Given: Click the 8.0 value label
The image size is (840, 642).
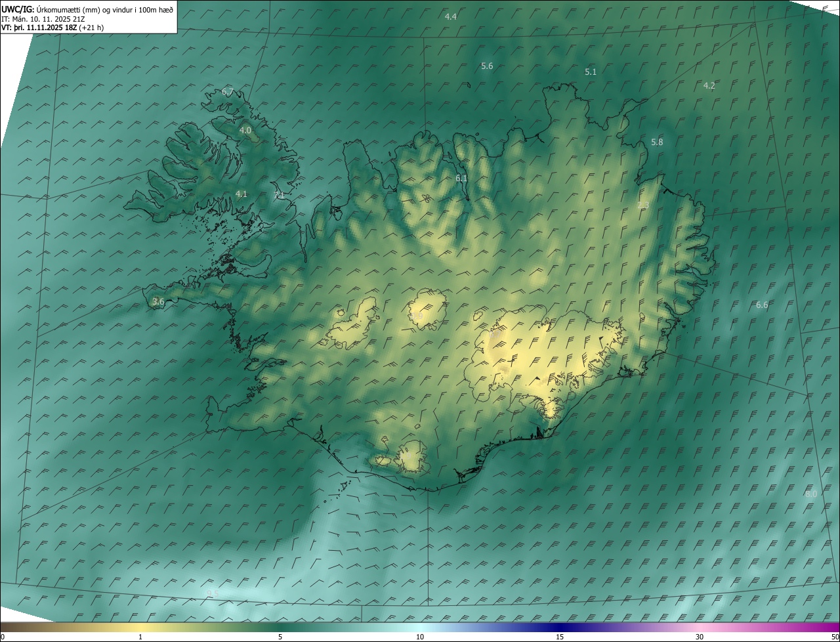Looking at the screenshot, I should click(x=811, y=494).
